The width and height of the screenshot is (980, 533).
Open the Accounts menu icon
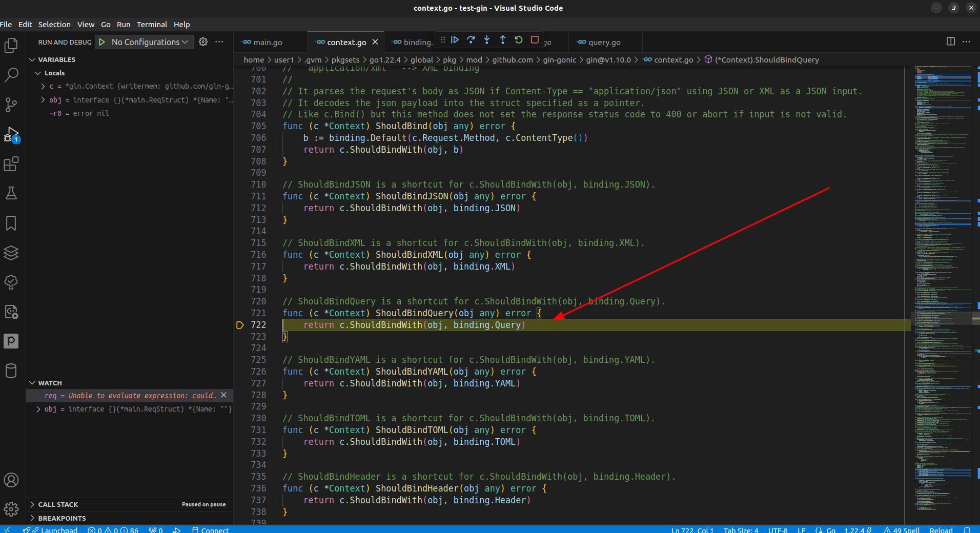coord(11,480)
